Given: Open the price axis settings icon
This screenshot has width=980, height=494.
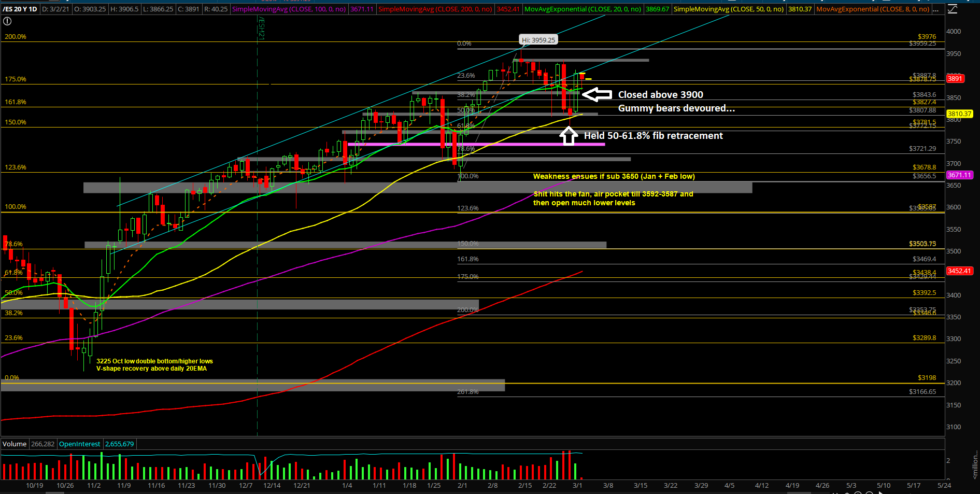Looking at the screenshot, I should [953, 9].
